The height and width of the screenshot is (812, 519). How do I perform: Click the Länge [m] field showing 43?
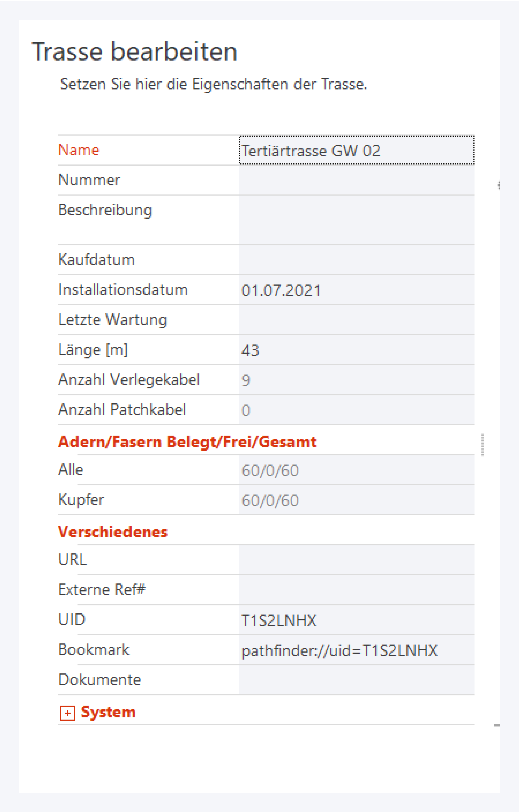pyautogui.click(x=356, y=350)
